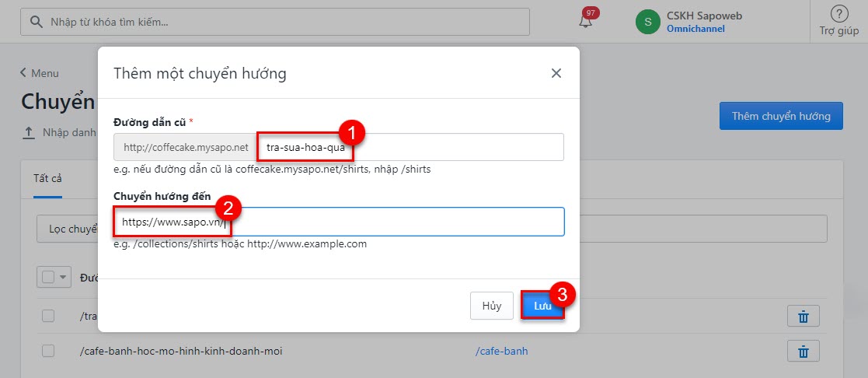Image resolution: width=868 pixels, height=378 pixels.
Task: Click the back chevron next to Menu
Action: click(23, 73)
